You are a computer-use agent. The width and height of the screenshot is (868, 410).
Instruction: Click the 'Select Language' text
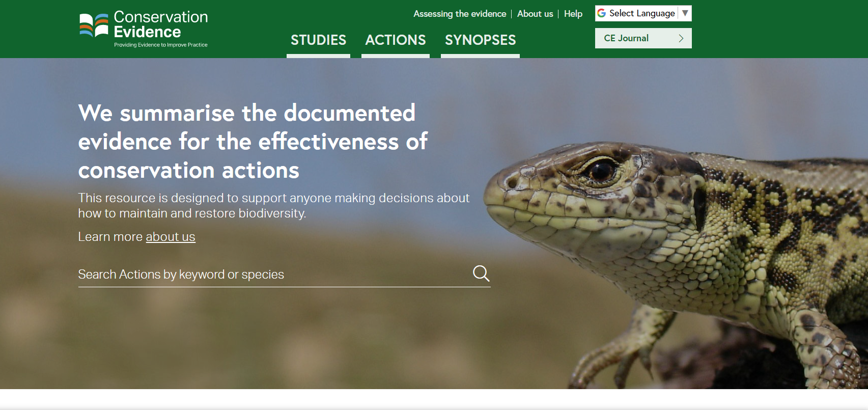(x=642, y=13)
